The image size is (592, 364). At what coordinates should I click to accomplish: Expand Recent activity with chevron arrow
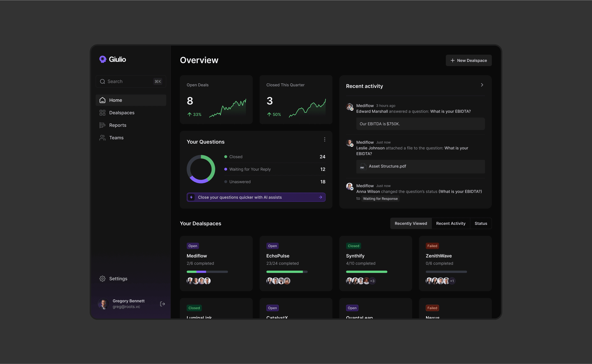point(482,85)
